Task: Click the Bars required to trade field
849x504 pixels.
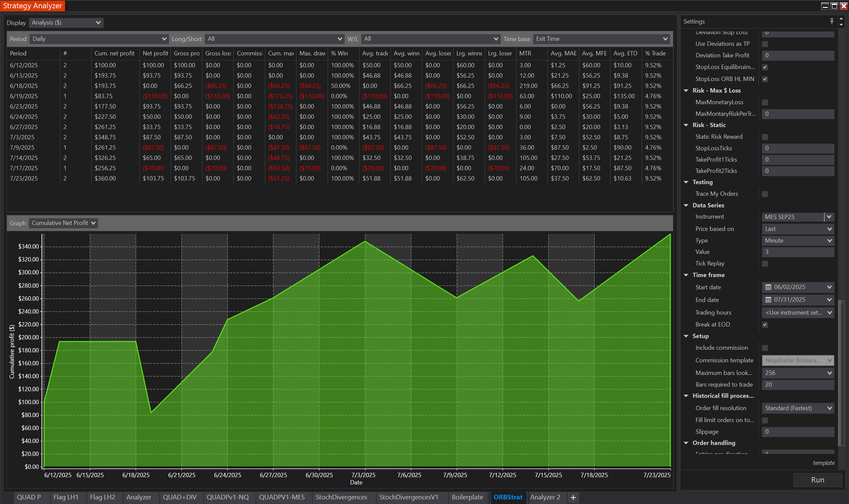Action: coord(797,385)
